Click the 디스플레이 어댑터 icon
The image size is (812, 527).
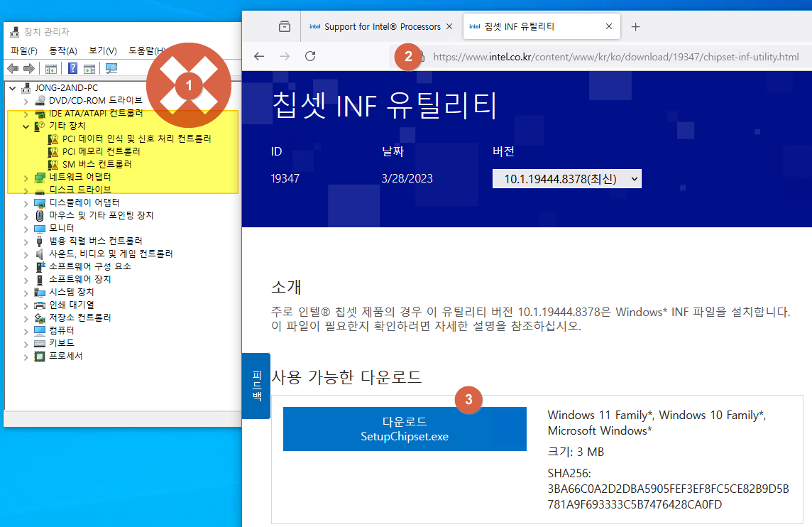point(40,202)
